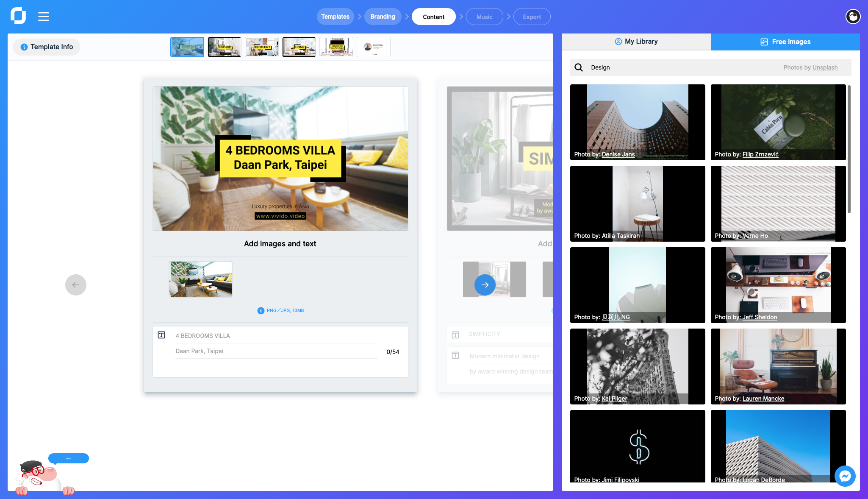
Task: Select the COMFORT slide thumbnail
Action: pyautogui.click(x=262, y=47)
